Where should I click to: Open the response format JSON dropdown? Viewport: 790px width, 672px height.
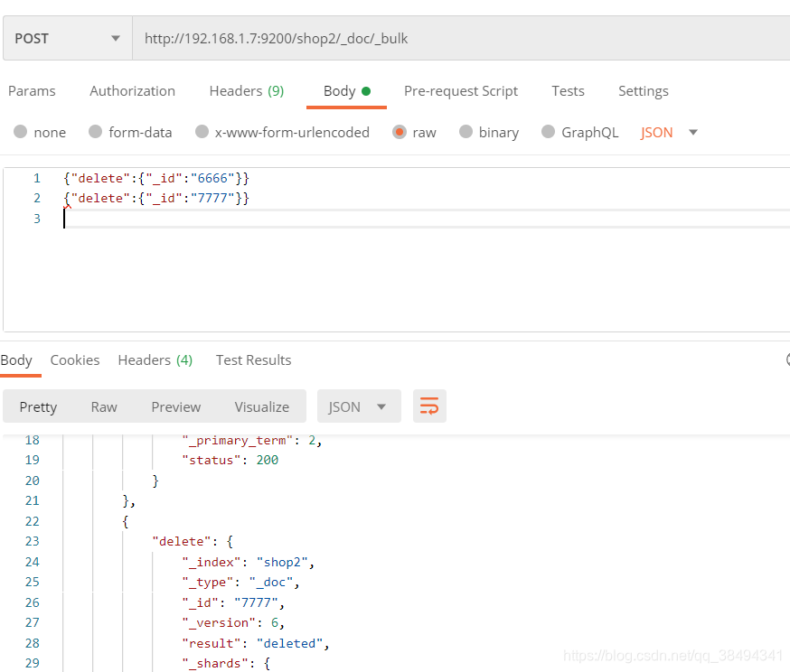[358, 406]
